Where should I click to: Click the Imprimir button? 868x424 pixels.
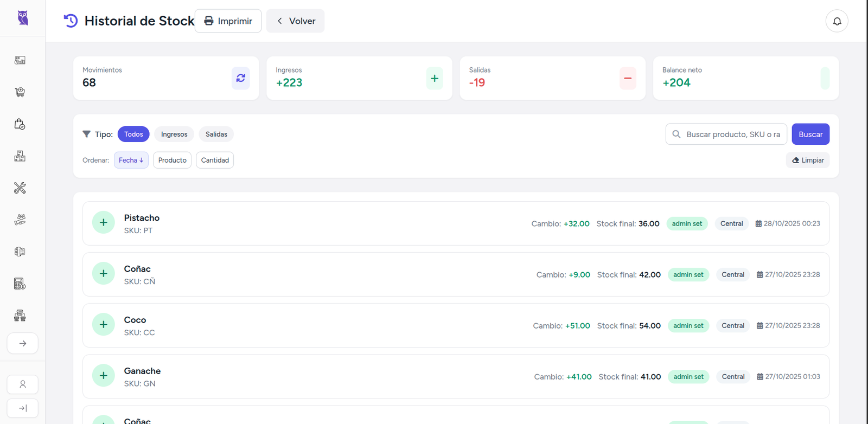[x=228, y=21]
